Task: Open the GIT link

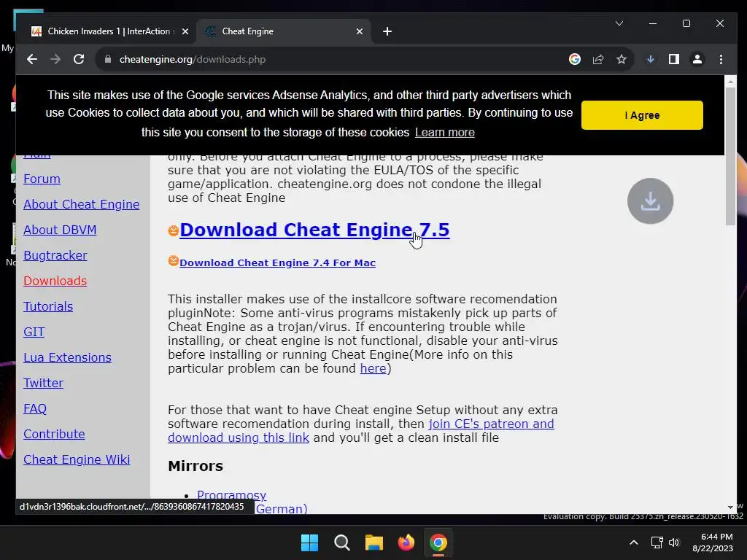Action: click(x=34, y=332)
